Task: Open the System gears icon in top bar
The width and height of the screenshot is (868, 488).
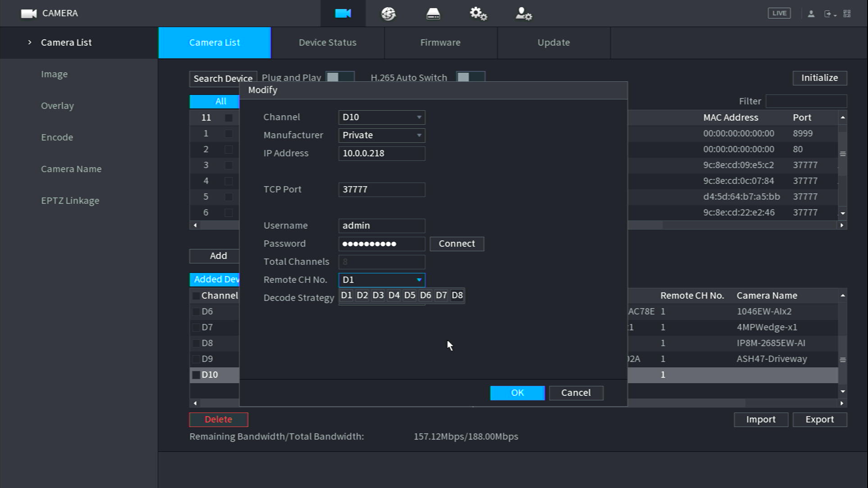Action: [x=478, y=14]
